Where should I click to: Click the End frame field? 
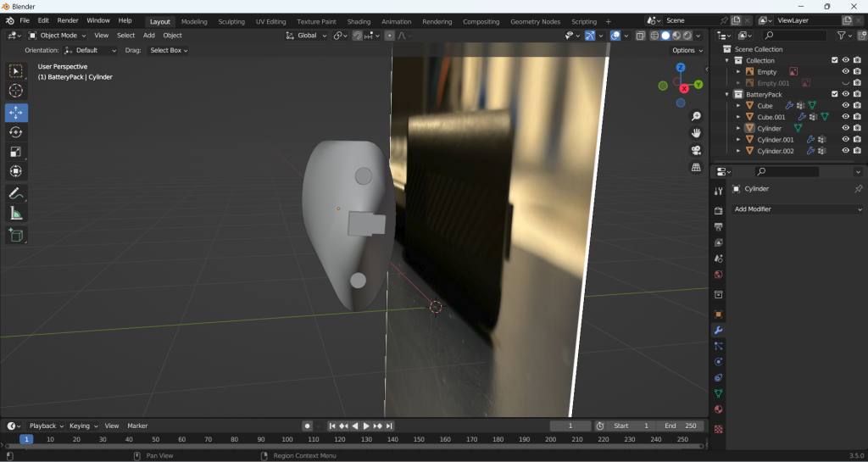pyautogui.click(x=681, y=426)
